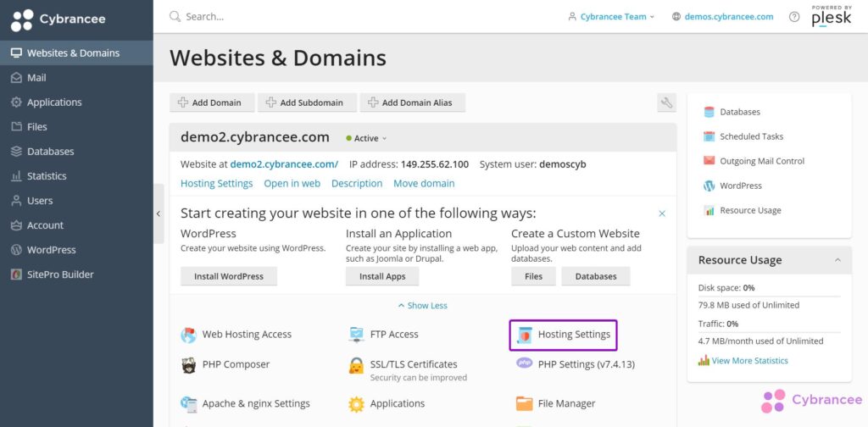Open the Active status dropdown
This screenshot has width=868, height=427.
point(366,138)
